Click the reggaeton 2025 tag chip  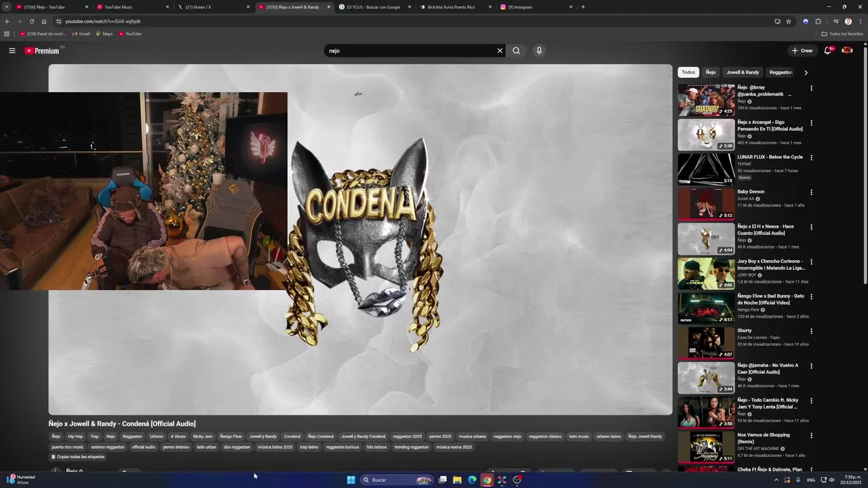[407, 436]
